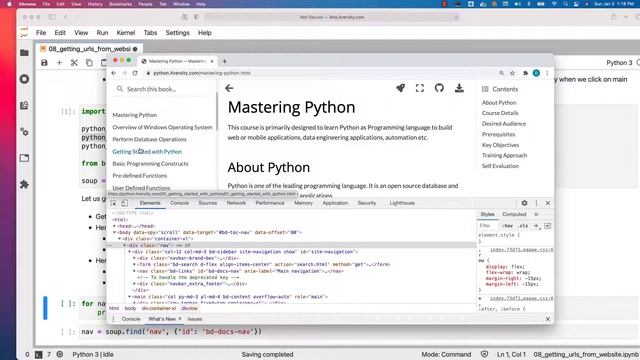The height and width of the screenshot is (360, 640).
Task: Bookmark the page with the star icon
Action: pos(512,73)
